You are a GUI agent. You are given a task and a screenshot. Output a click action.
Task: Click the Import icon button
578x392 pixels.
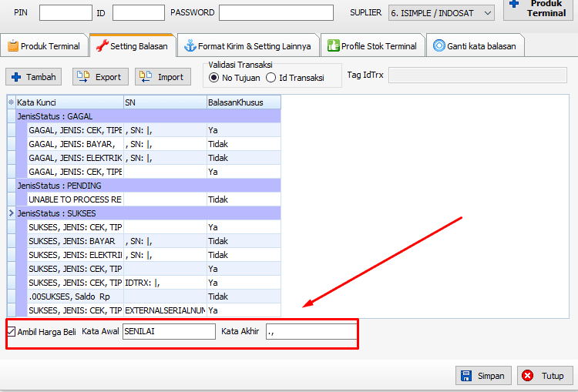146,77
